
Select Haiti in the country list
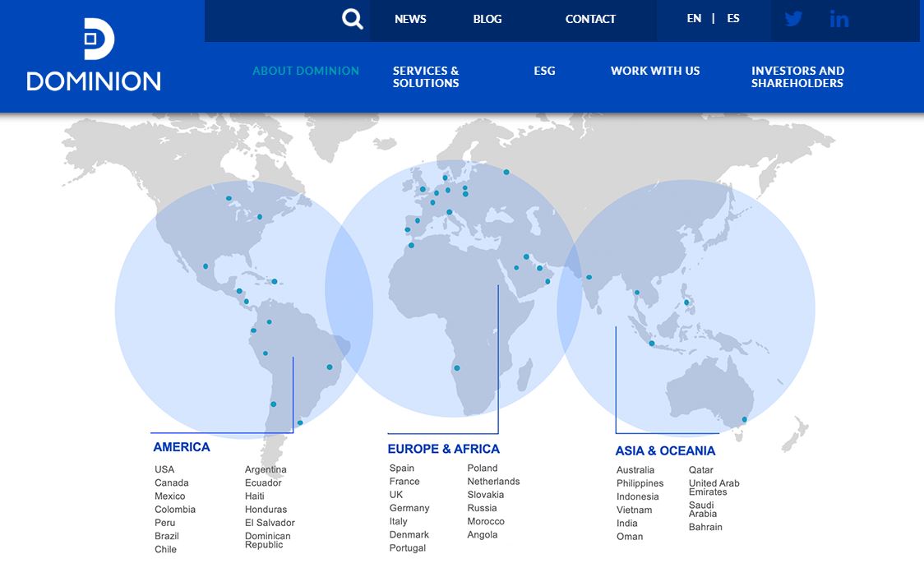(255, 496)
